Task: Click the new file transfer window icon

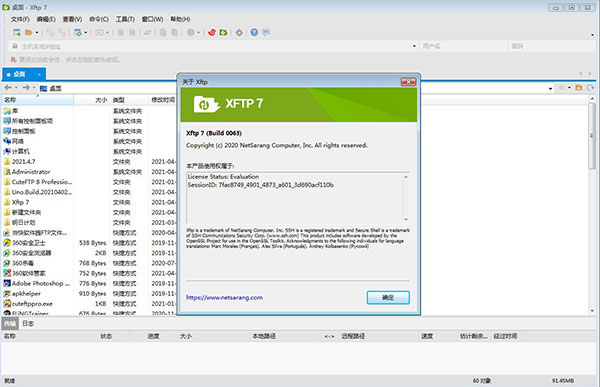Action: (78, 33)
